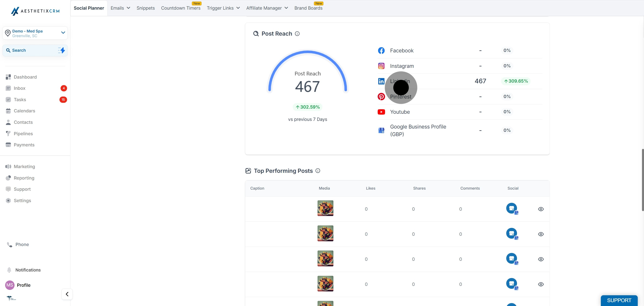Click the Google Business Profile icon
The width and height of the screenshot is (644, 306).
pos(381,130)
